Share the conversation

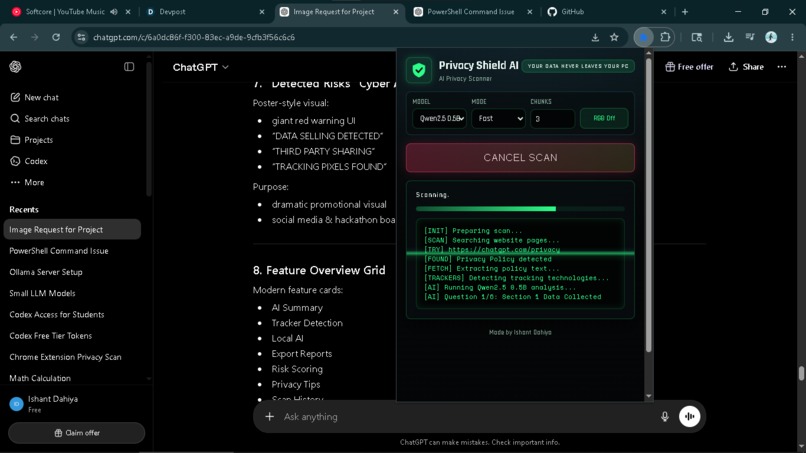[x=746, y=67]
